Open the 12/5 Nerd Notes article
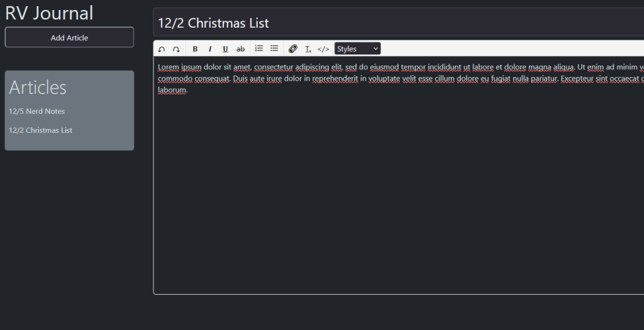This screenshot has width=644, height=330. [36, 111]
